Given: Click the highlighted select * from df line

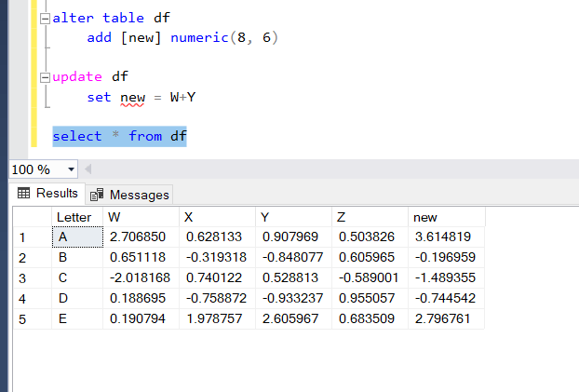Looking at the screenshot, I should [x=119, y=137].
